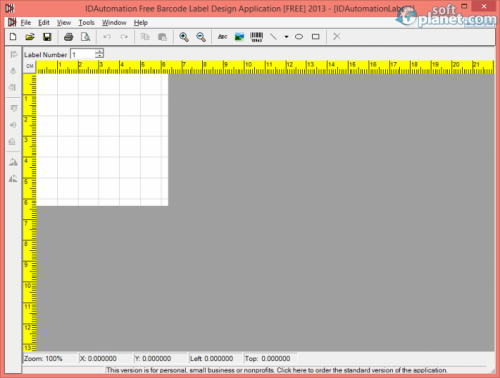Click the Label Number input field
500x378 pixels.
pyautogui.click(x=83, y=54)
